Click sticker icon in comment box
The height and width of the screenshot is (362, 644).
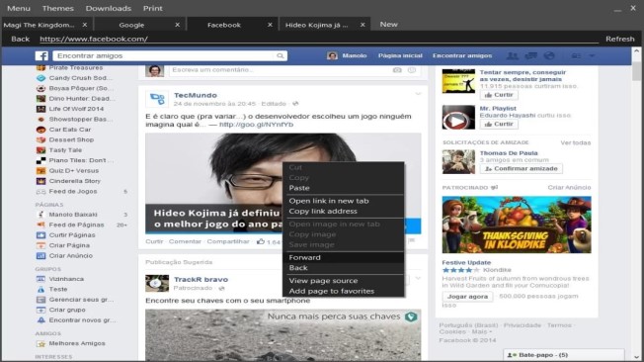(x=412, y=70)
